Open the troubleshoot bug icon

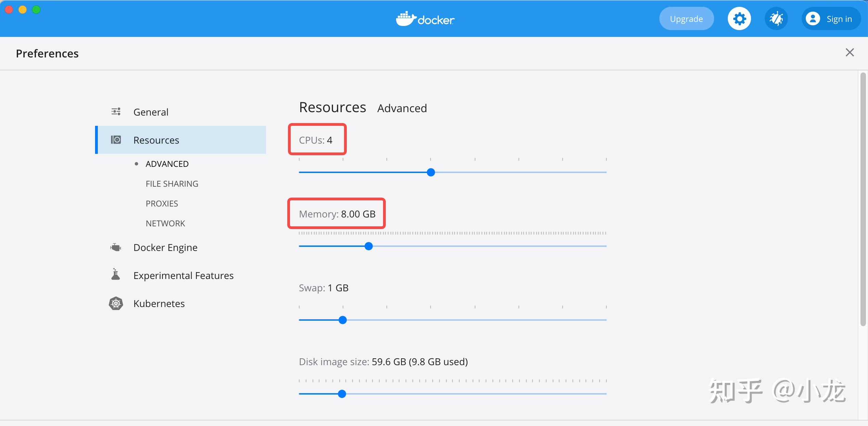point(776,19)
